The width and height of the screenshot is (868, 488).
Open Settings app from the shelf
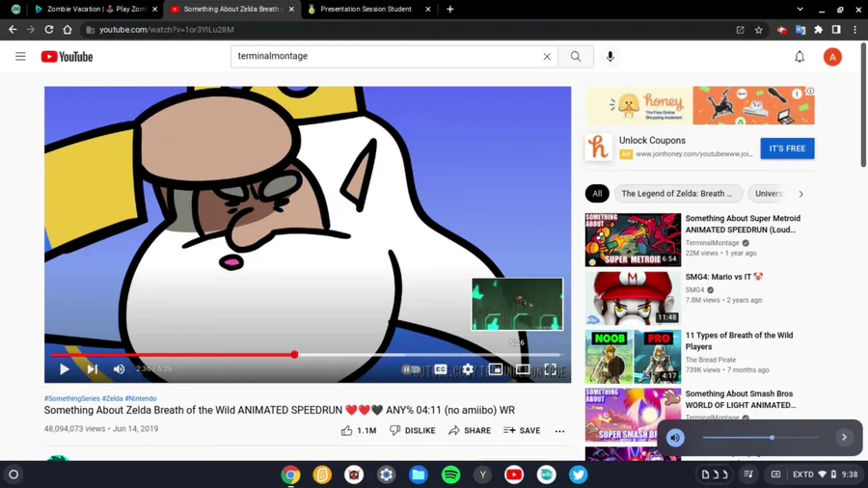coord(387,474)
